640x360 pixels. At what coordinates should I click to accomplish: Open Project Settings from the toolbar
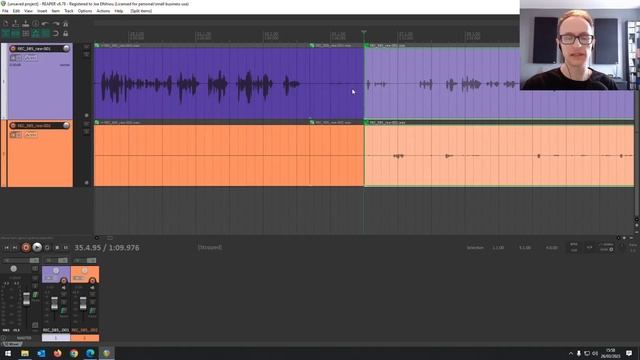coord(36,24)
